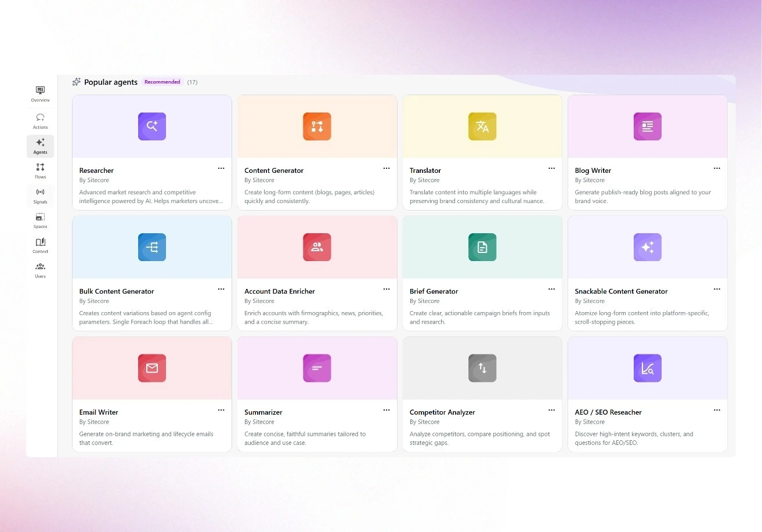Click the Snackable Content Generator sparkle icon
This screenshot has width=762, height=532.
[x=647, y=247]
